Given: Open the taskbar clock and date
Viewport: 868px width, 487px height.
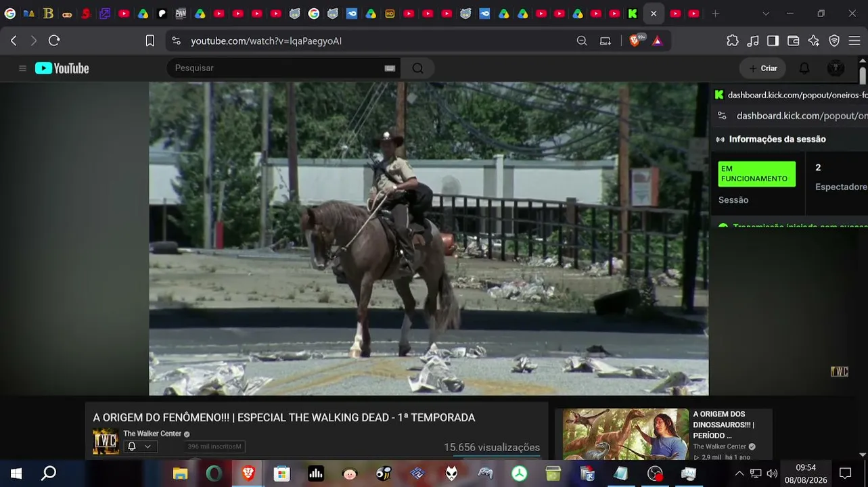Looking at the screenshot, I should (x=806, y=473).
